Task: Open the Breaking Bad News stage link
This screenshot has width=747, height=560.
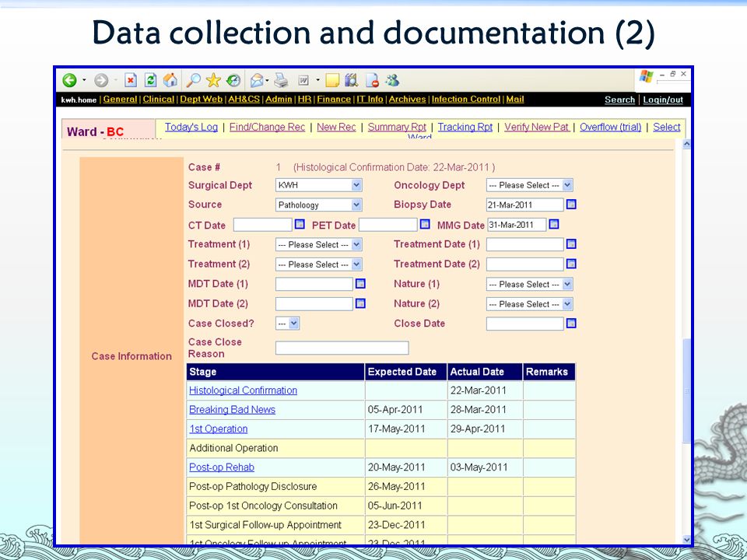Action: tap(232, 410)
